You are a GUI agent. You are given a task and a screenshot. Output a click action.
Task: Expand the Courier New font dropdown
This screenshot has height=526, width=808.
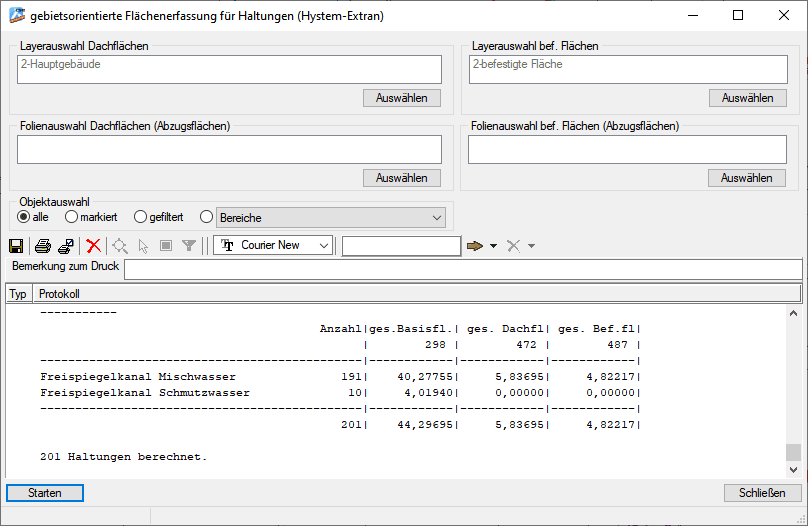323,246
